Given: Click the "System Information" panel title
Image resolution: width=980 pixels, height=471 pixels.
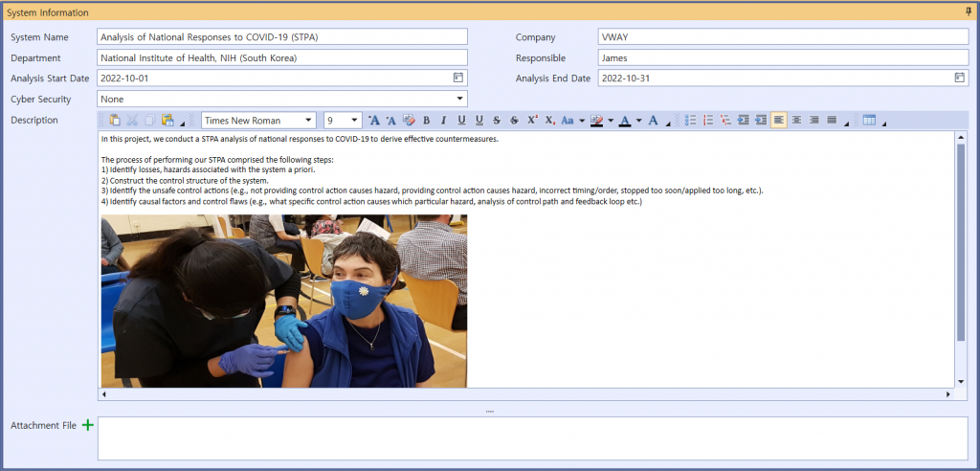Looking at the screenshot, I should click(48, 12).
